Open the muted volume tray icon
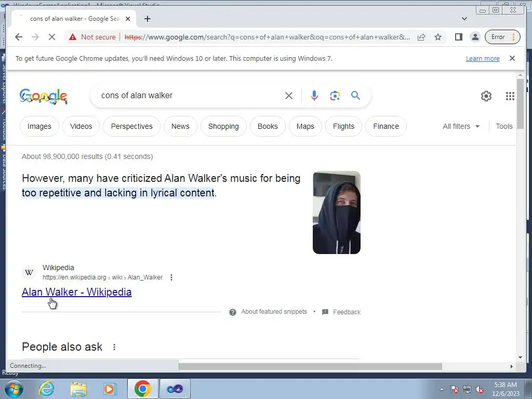Viewport: 532px width, 399px height. [480, 389]
